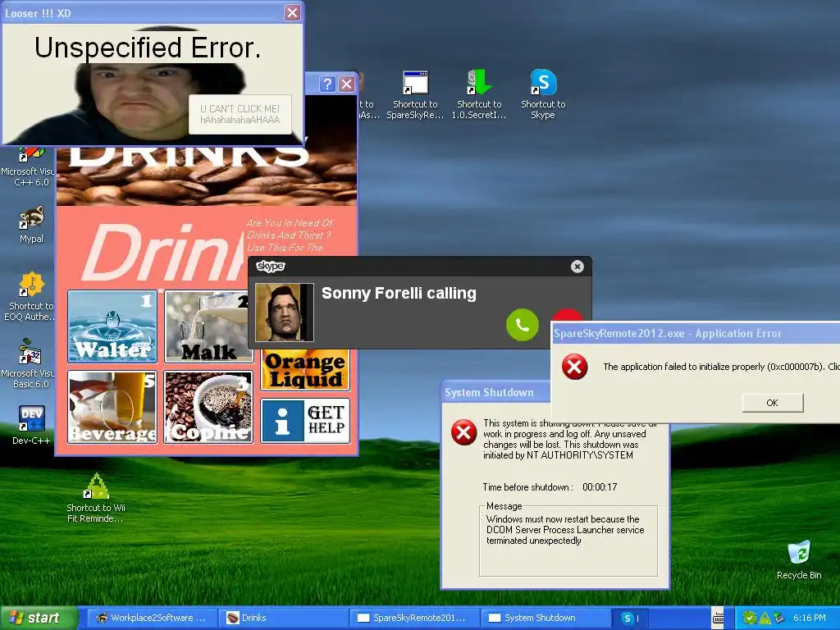This screenshot has width=840, height=630.
Task: Open Shortcut to SpareSkyRe... desktop icon
Action: [x=415, y=95]
